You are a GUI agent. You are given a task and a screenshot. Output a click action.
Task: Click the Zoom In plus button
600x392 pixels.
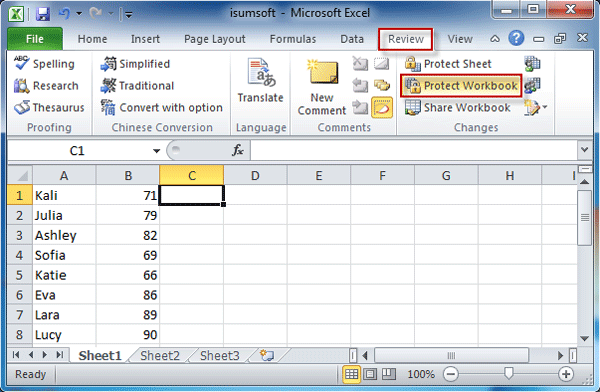click(566, 374)
